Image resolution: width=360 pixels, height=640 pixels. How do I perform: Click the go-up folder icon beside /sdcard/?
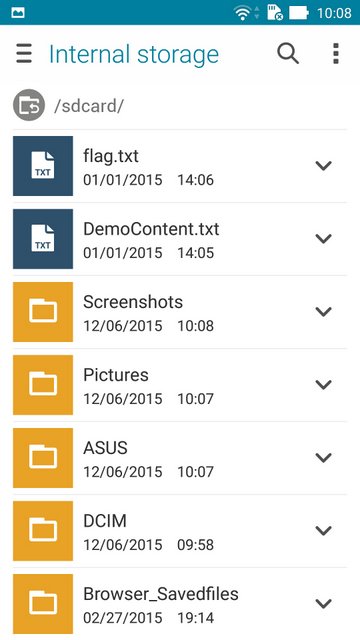tap(29, 105)
